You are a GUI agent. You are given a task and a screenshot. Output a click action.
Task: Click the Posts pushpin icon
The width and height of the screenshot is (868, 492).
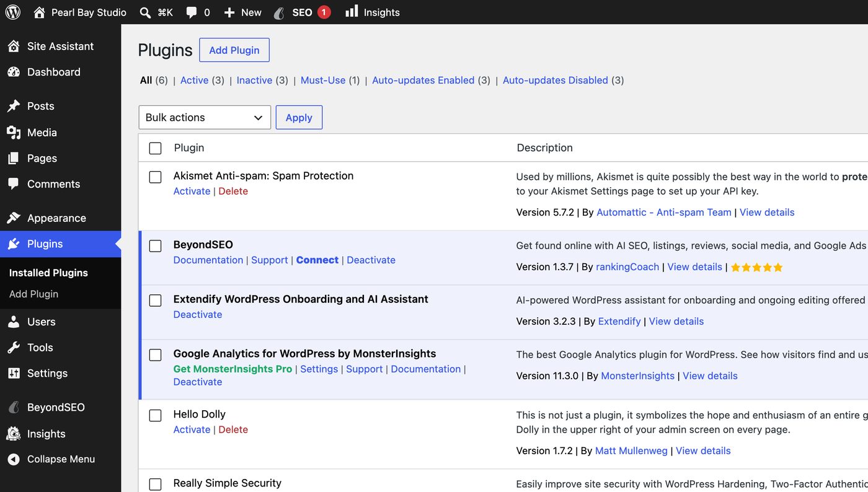[14, 106]
